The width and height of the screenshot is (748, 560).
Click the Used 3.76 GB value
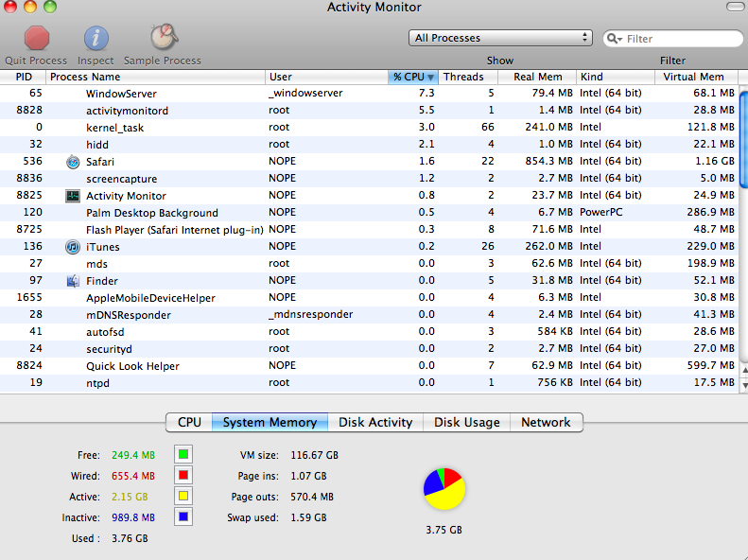pos(130,538)
